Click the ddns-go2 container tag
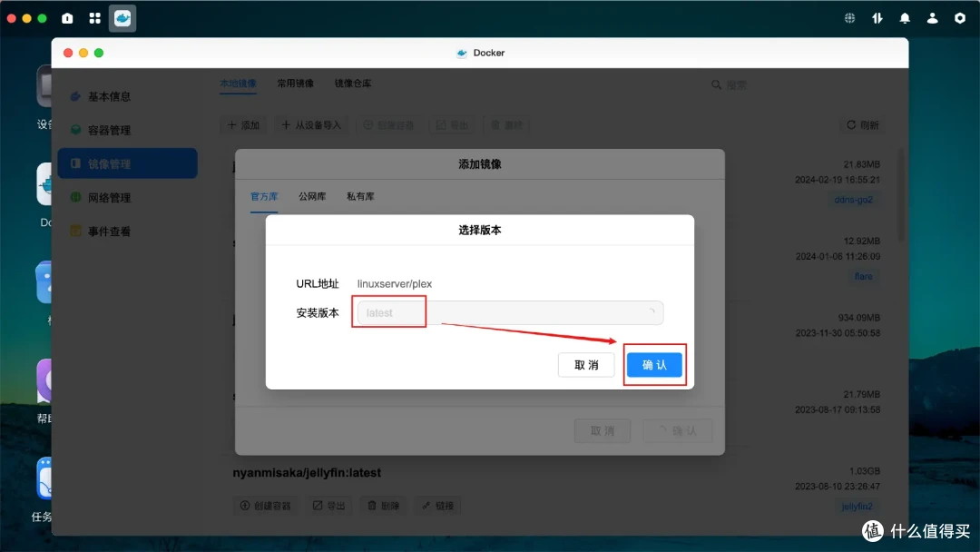The height and width of the screenshot is (552, 980). pyautogui.click(x=853, y=200)
